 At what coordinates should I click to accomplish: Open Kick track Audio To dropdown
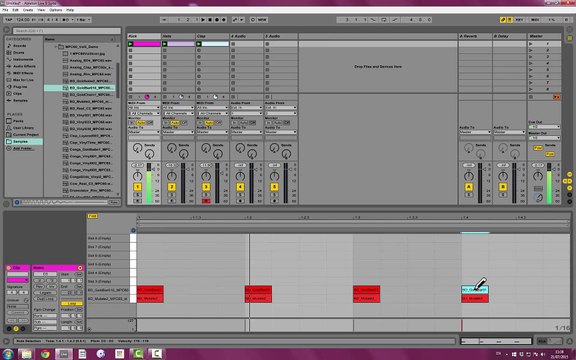click(144, 132)
